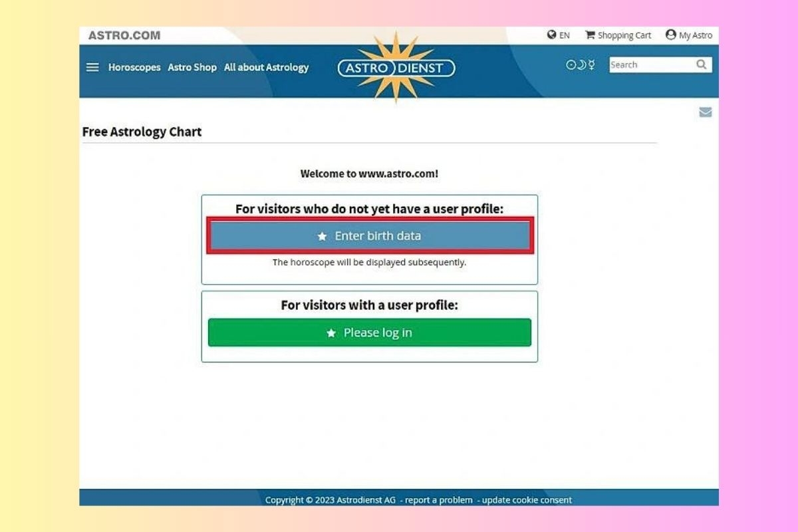Click the My Astro profile icon
This screenshot has width=798, height=532.
pos(671,35)
